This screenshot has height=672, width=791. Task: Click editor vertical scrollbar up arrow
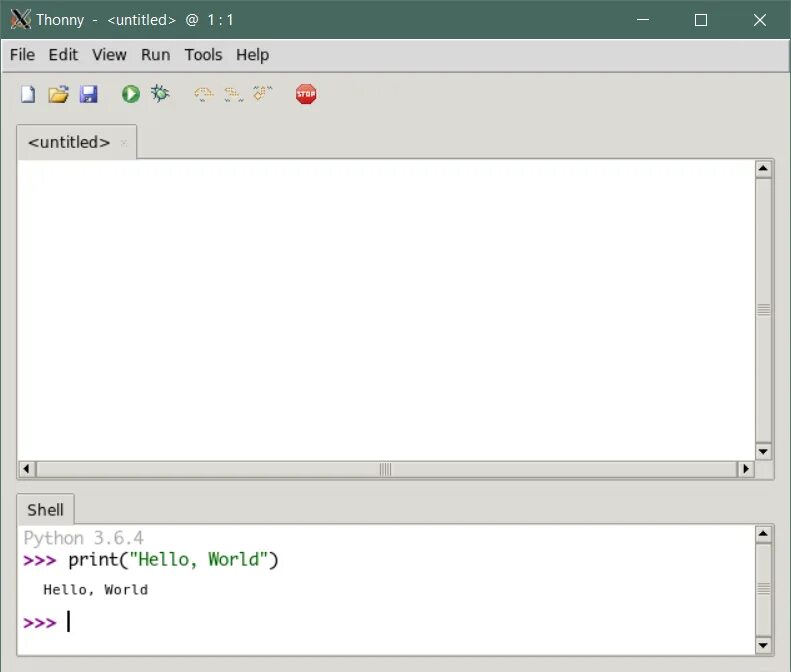pos(763,169)
